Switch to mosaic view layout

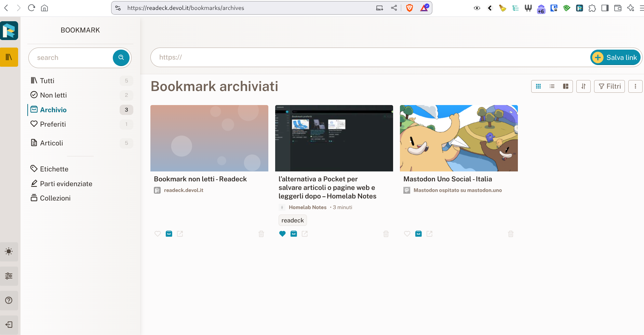point(566,86)
